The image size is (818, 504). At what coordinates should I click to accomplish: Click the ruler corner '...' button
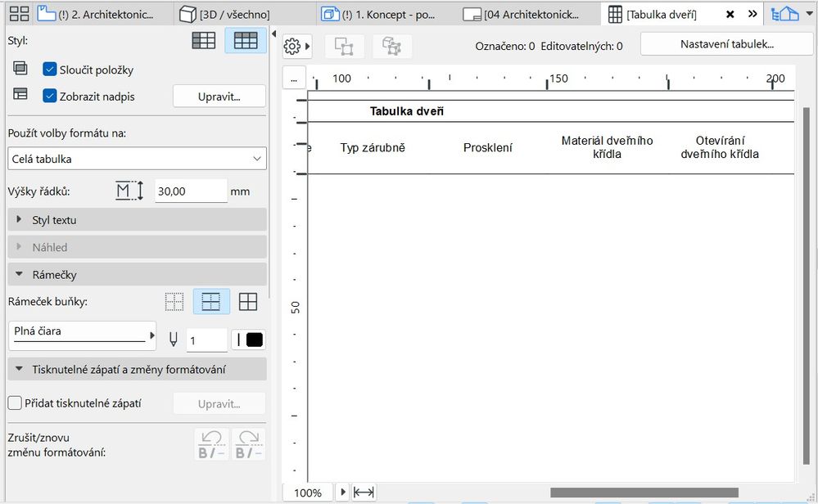coord(294,79)
